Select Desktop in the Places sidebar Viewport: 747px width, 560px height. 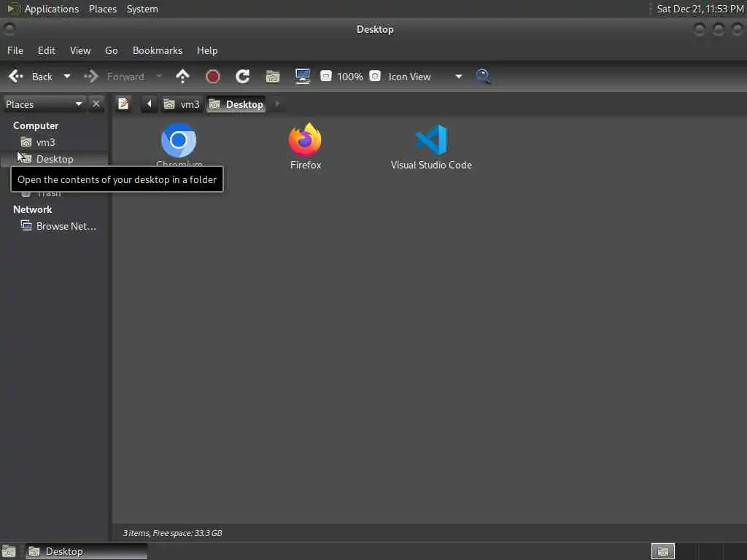[x=54, y=159]
